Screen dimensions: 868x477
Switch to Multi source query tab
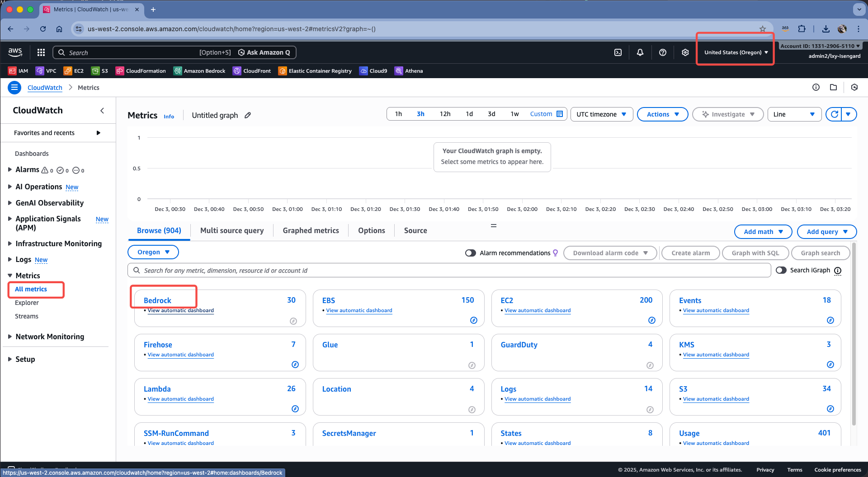232,230
